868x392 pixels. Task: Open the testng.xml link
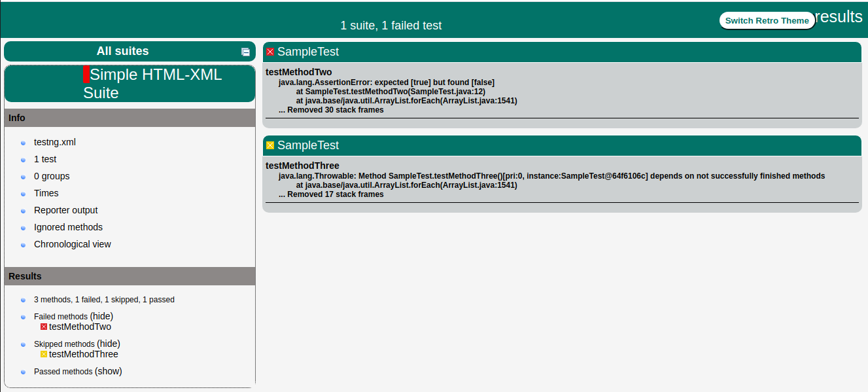point(54,142)
